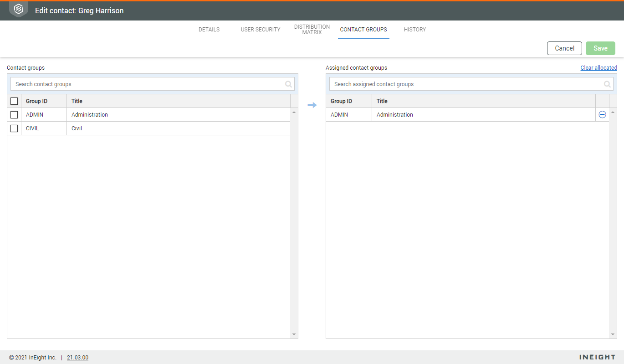
Task: Toggle the select-all header checkbox
Action: tap(14, 101)
